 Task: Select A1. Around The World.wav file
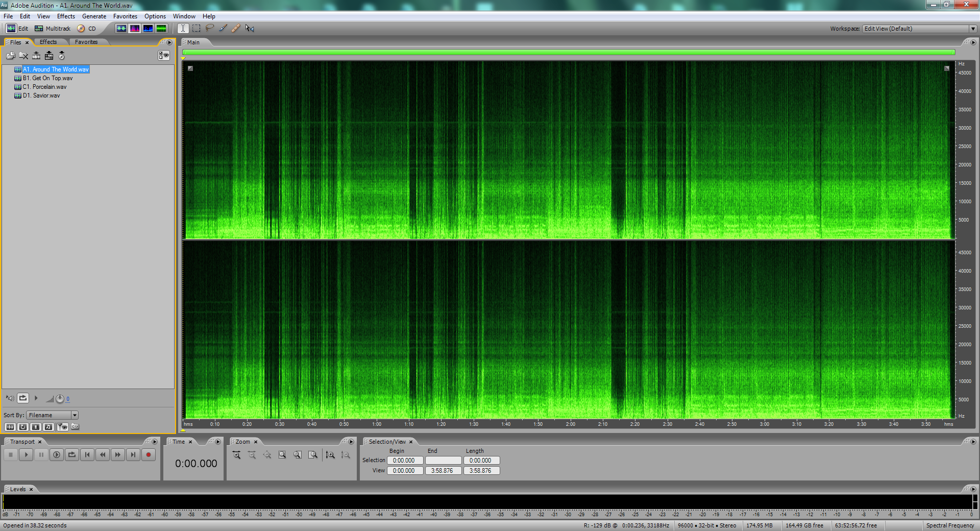tap(56, 69)
